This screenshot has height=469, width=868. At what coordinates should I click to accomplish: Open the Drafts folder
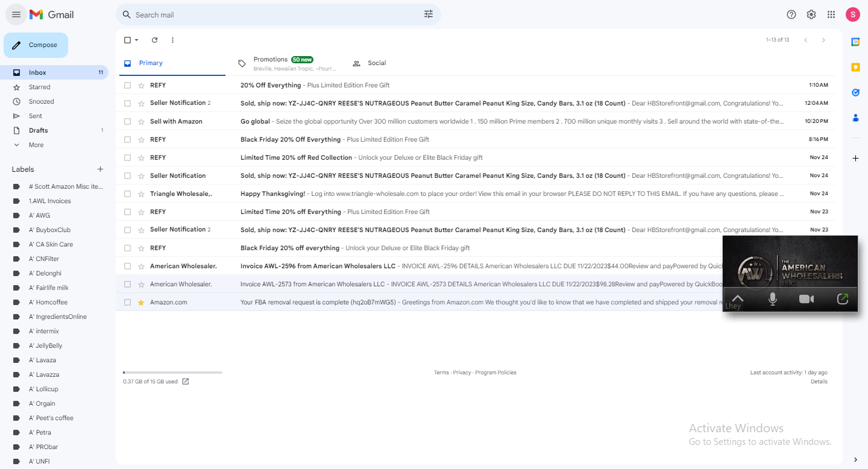[x=54, y=130]
